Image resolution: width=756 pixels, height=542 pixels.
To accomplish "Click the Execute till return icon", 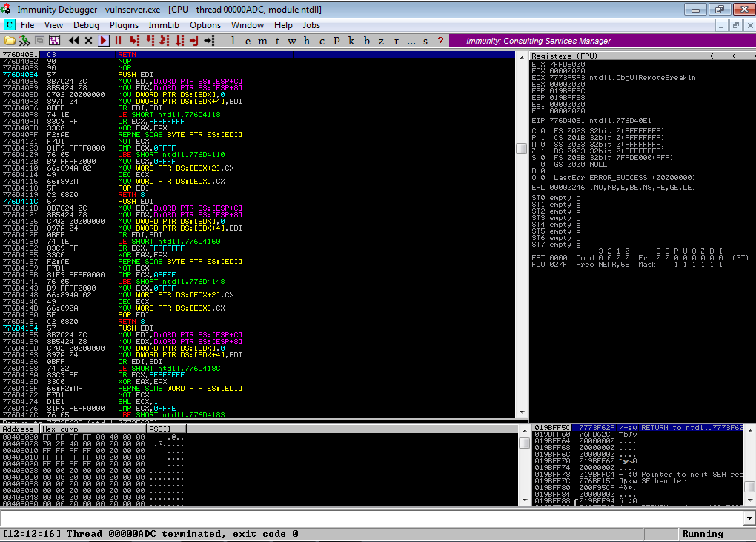I will (x=194, y=41).
